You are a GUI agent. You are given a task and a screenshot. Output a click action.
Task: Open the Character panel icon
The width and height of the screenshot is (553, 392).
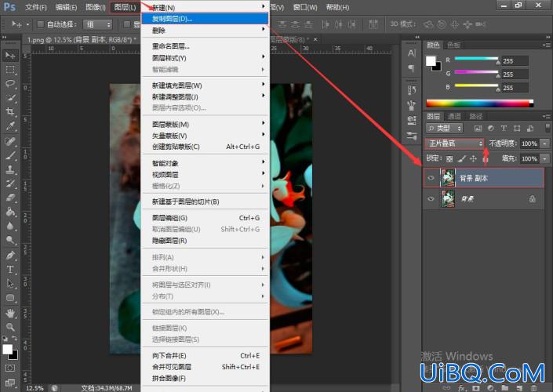[x=411, y=53]
